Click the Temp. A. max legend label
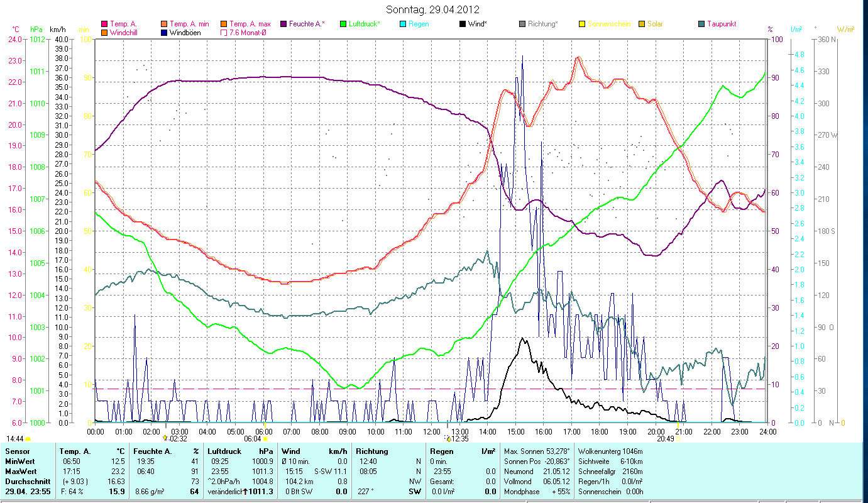This screenshot has height=503, width=868. coord(250,25)
